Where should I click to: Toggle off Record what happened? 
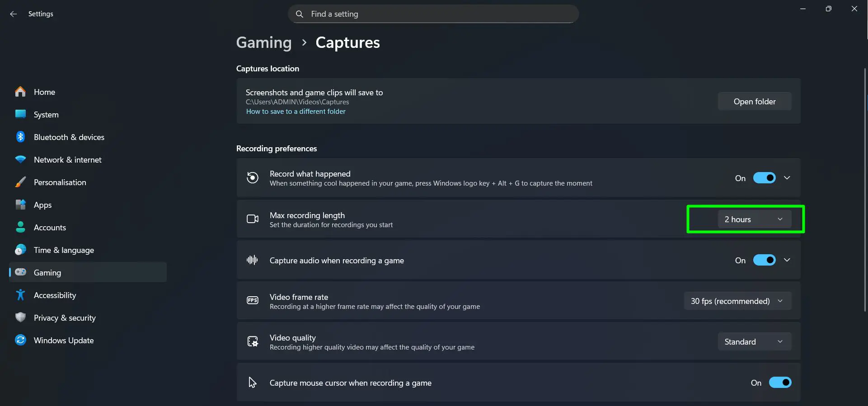[x=764, y=177]
